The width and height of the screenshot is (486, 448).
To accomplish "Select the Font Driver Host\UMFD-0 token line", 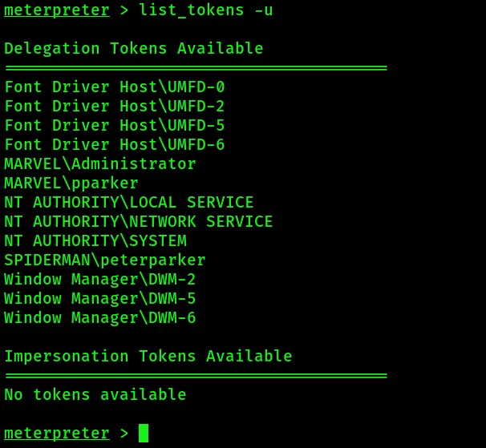I will coord(115,87).
